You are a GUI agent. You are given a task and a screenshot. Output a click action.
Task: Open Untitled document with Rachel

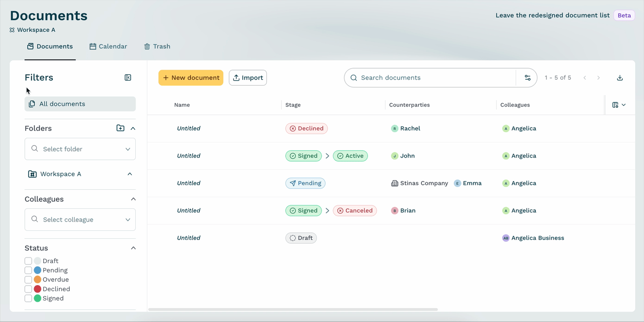[189, 129]
